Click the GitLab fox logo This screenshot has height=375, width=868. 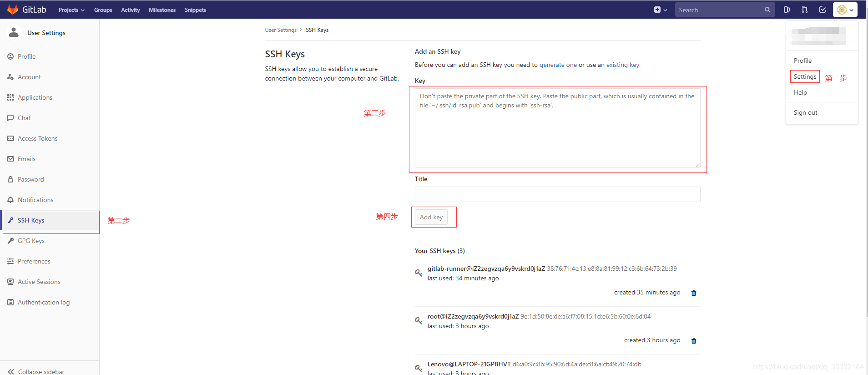pyautogui.click(x=13, y=10)
